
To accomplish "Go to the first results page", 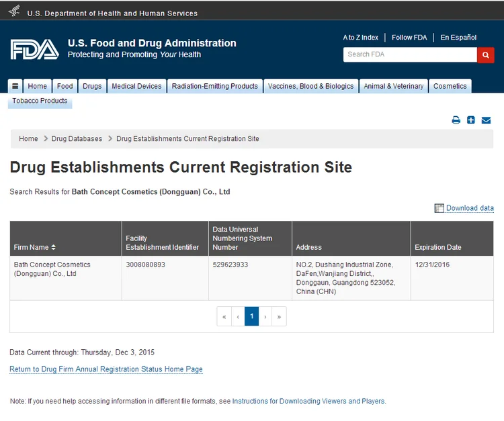I will 224,316.
